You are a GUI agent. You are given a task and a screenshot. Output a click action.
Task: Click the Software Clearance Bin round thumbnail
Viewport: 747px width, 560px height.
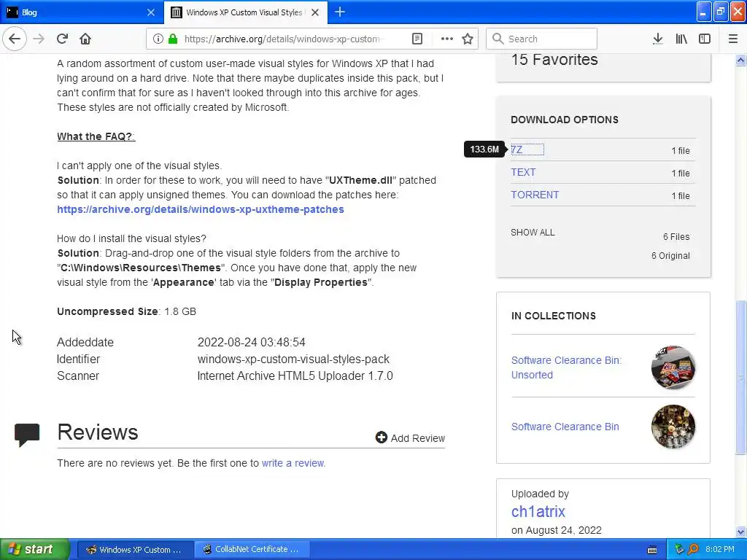673,426
